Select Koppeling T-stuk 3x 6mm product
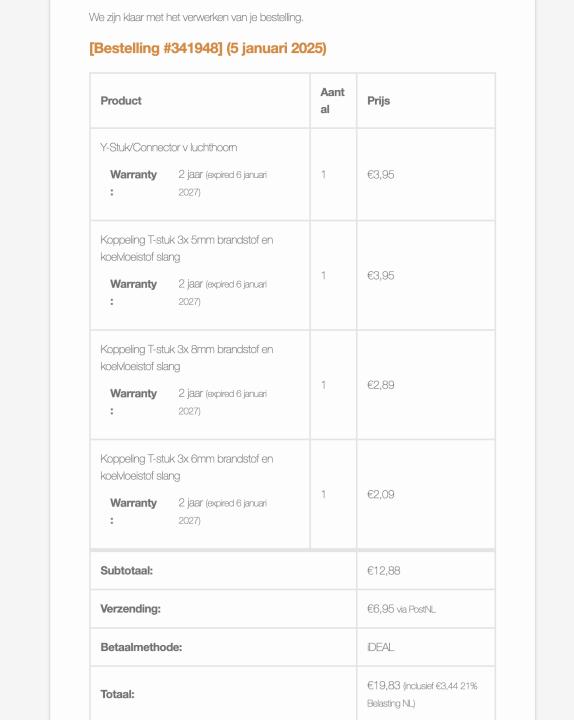The height and width of the screenshot is (720, 574). click(186, 467)
